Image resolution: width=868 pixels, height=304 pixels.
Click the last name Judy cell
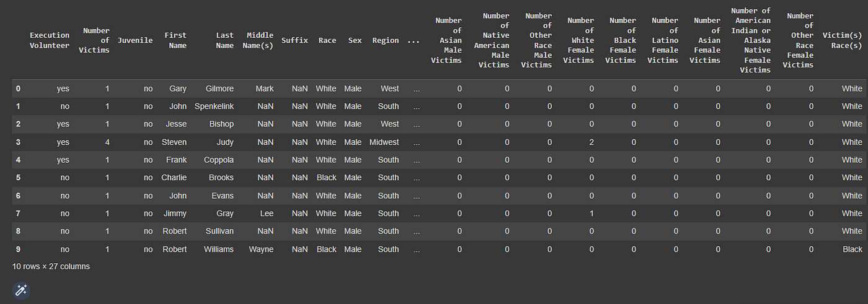click(224, 142)
